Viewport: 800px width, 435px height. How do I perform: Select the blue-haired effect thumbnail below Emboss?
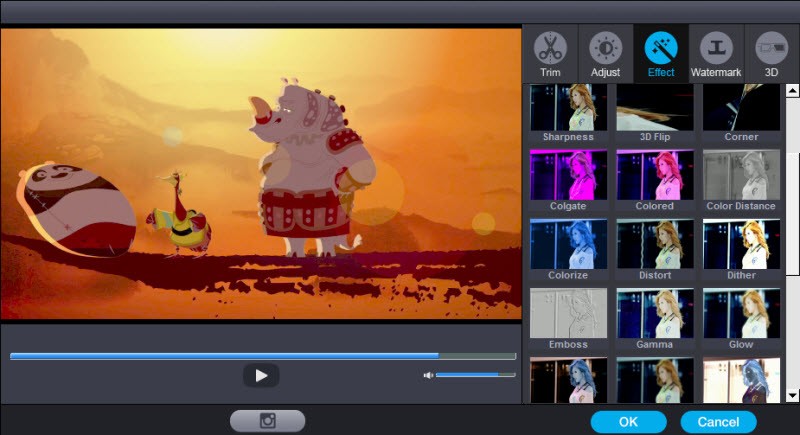click(x=568, y=380)
